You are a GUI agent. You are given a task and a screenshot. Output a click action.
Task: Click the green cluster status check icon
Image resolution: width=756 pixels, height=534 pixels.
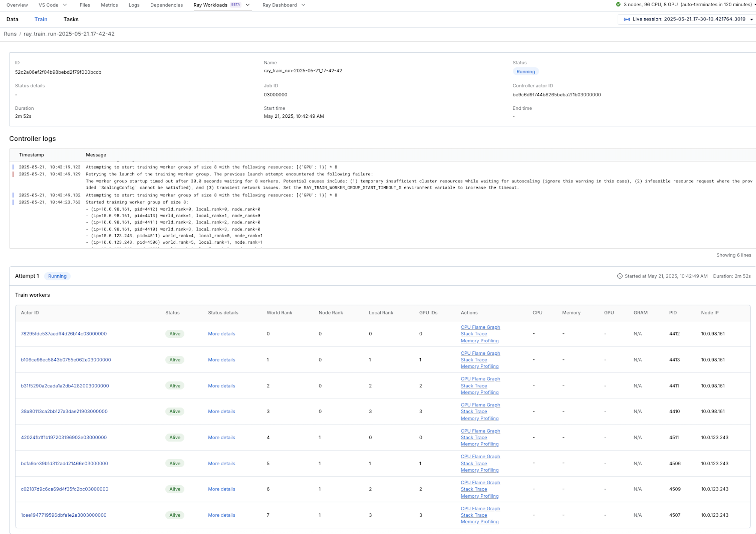618,5
